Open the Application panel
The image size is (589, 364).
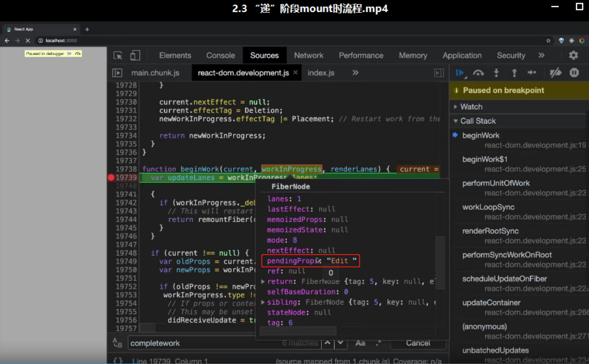[462, 56]
